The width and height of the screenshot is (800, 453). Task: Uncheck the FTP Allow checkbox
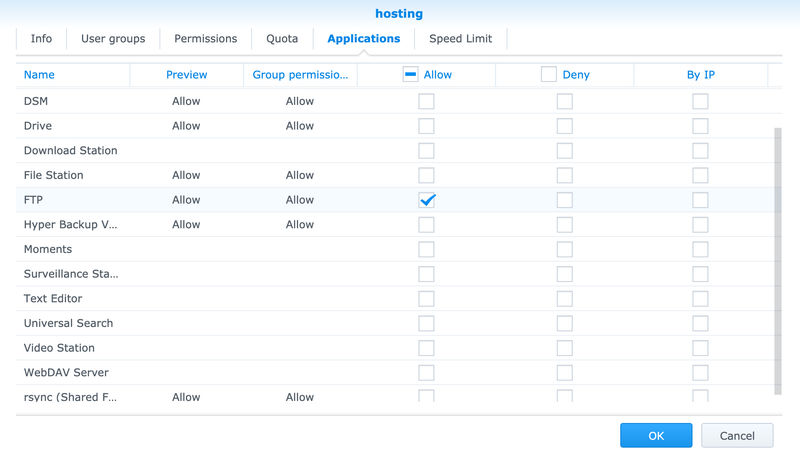click(427, 200)
